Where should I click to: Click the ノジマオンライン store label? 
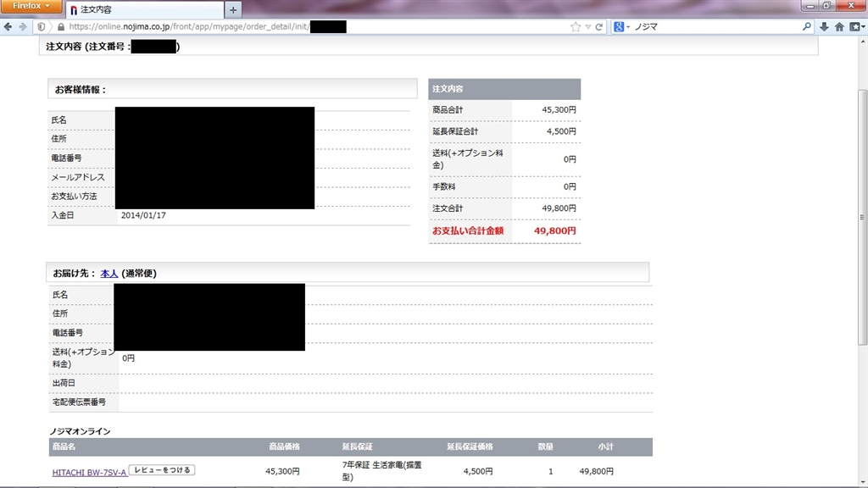pos(81,431)
